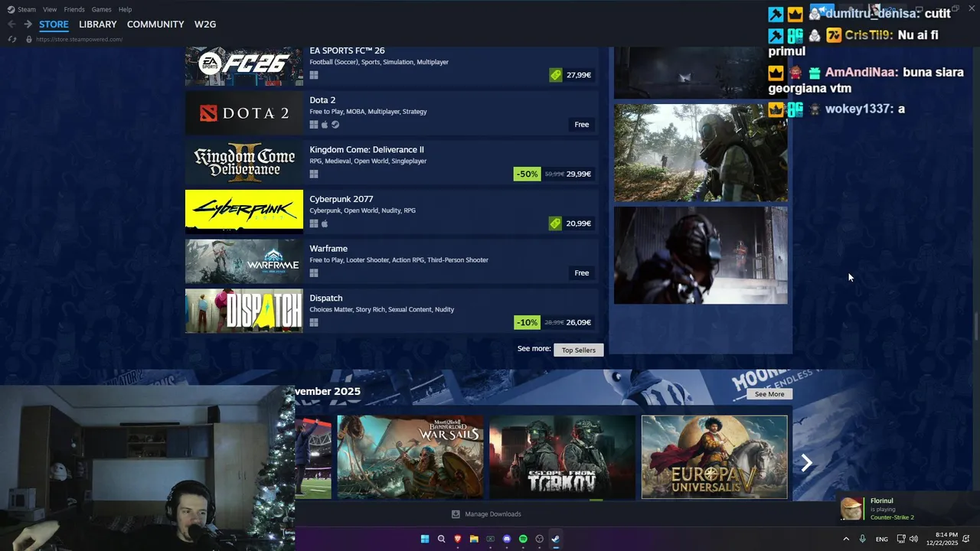The image size is (980, 551).
Task: Click the Steam taskbar icon
Action: [556, 539]
